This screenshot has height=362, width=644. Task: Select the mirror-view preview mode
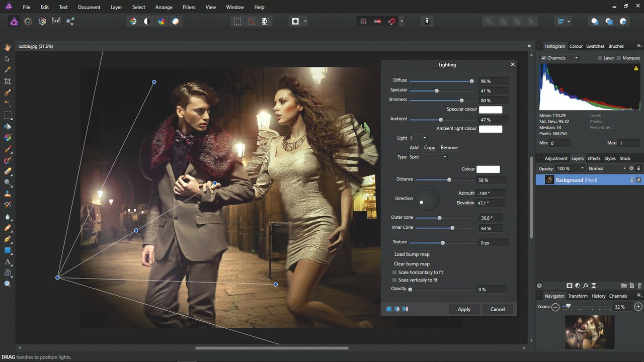(405, 309)
